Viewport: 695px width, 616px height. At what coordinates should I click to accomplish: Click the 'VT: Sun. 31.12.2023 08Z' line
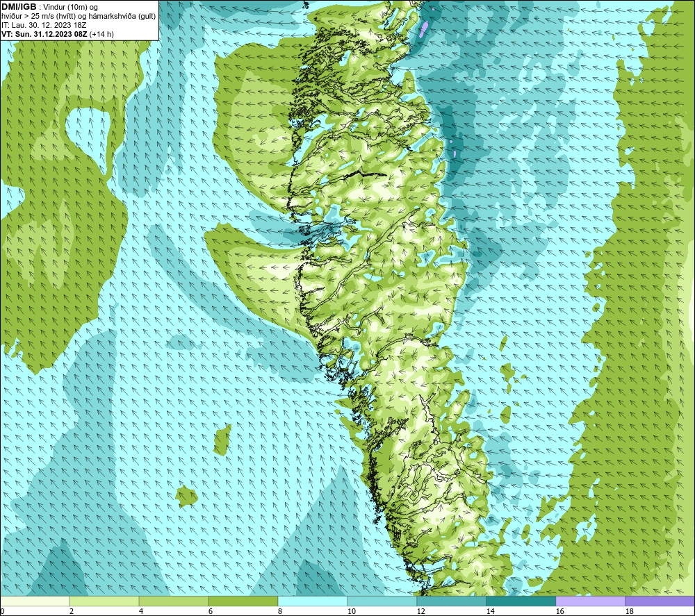[44, 34]
